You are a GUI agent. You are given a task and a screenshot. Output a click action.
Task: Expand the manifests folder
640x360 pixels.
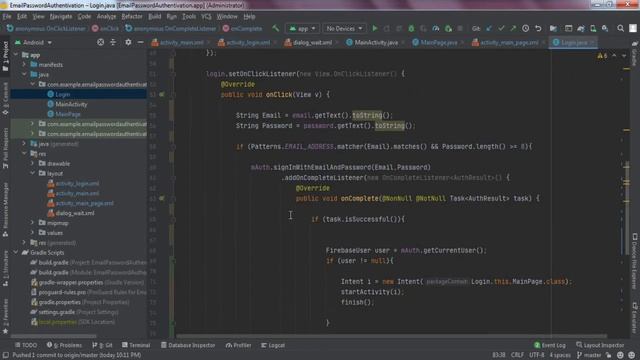[24, 64]
